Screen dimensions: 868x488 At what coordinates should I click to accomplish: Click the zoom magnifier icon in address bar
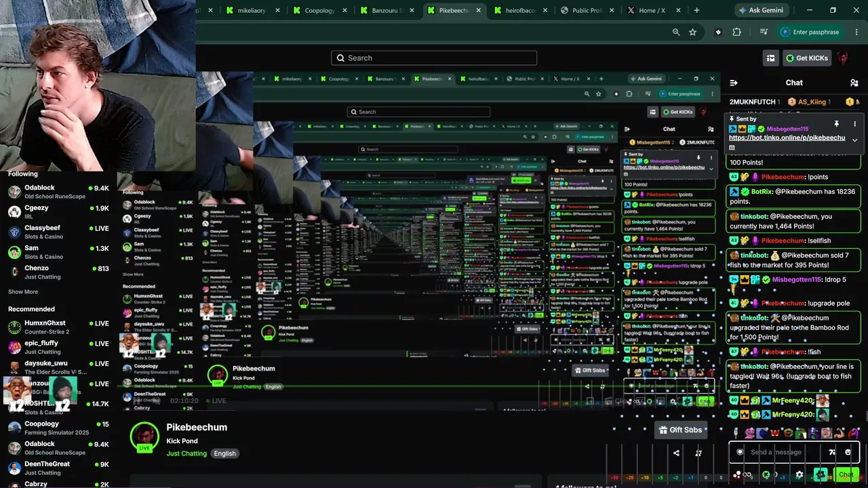point(676,32)
